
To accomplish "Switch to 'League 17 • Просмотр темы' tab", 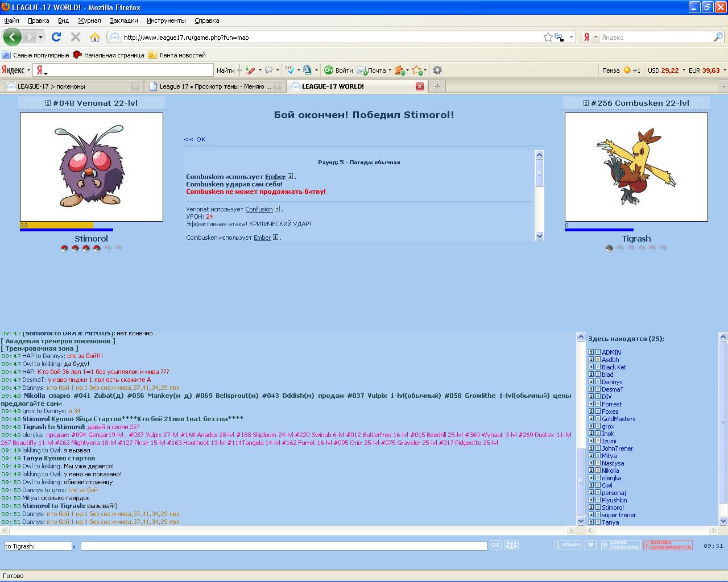I will (x=214, y=86).
